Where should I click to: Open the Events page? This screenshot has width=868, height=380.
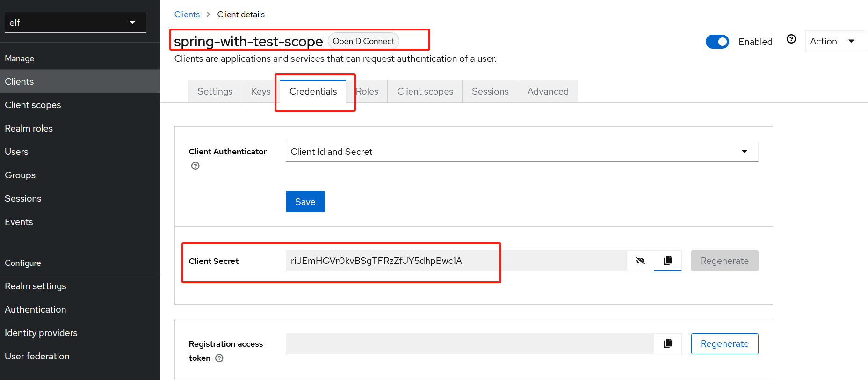80,222
